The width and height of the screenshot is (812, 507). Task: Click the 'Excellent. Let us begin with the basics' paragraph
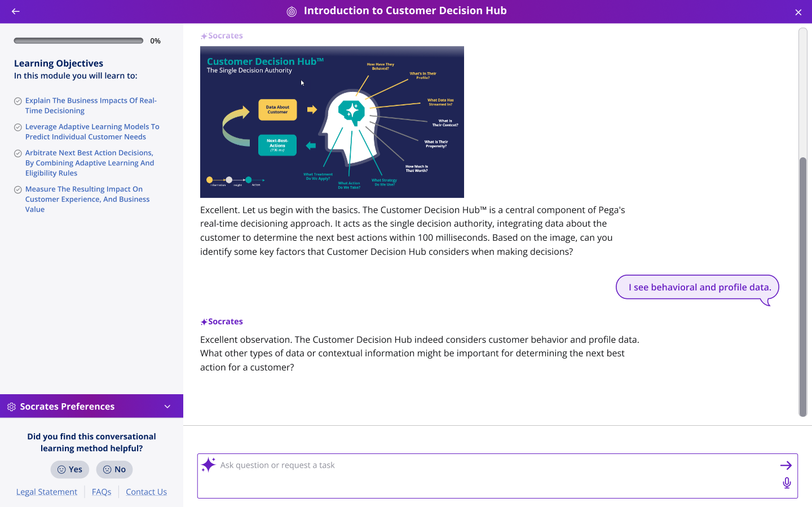(x=413, y=231)
